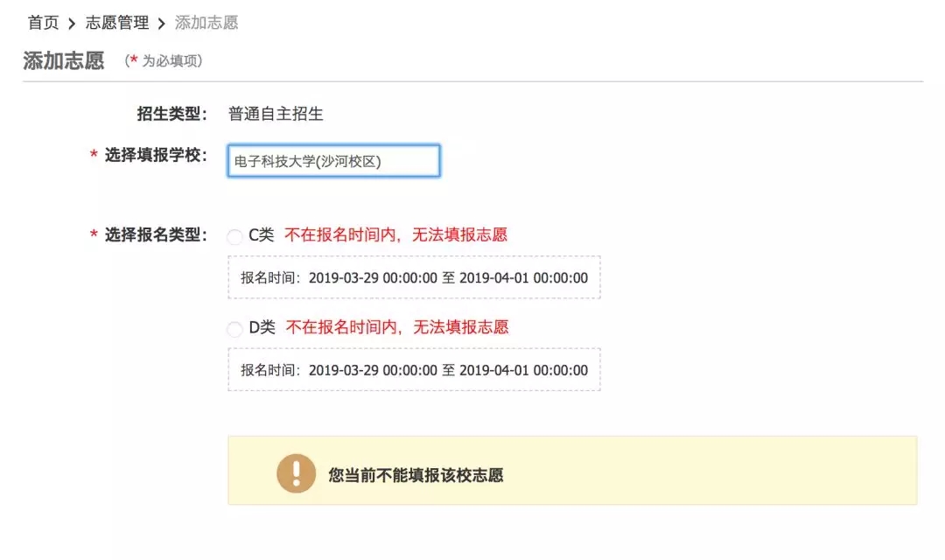Click the 添加志愿 breadcrumb item
The width and height of the screenshot is (945, 560).
point(206,23)
